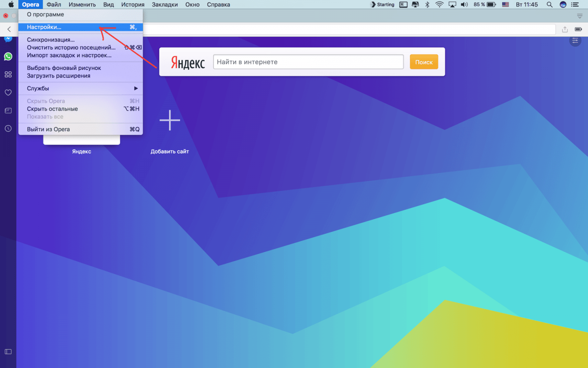Go back with the back arrow
The width and height of the screenshot is (588, 368).
9,29
